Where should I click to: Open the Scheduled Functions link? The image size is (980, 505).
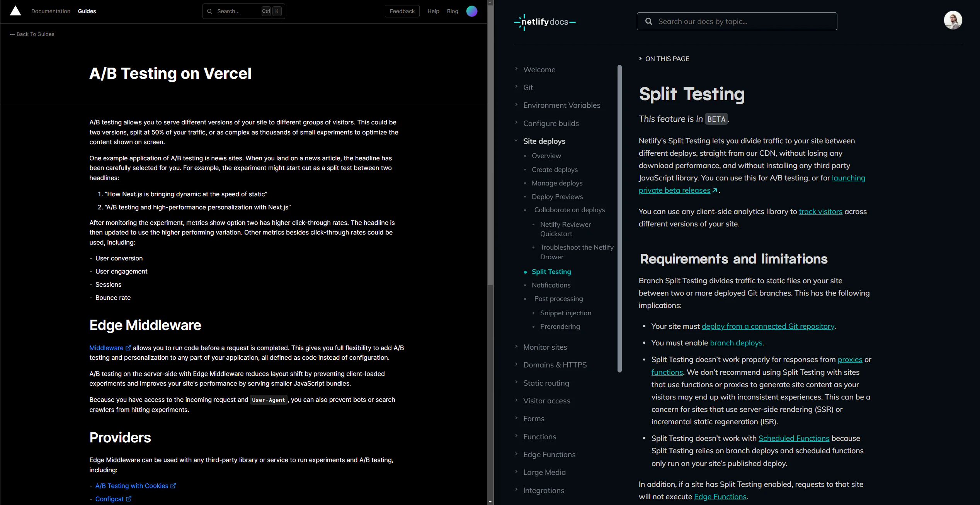pos(794,438)
